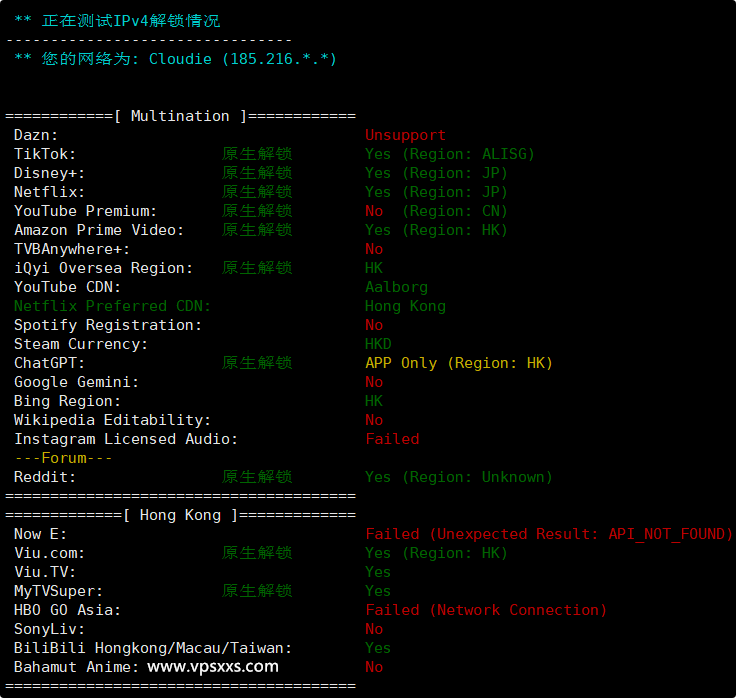Select 'SonyLiv:' label
736x698 pixels.
[49, 629]
